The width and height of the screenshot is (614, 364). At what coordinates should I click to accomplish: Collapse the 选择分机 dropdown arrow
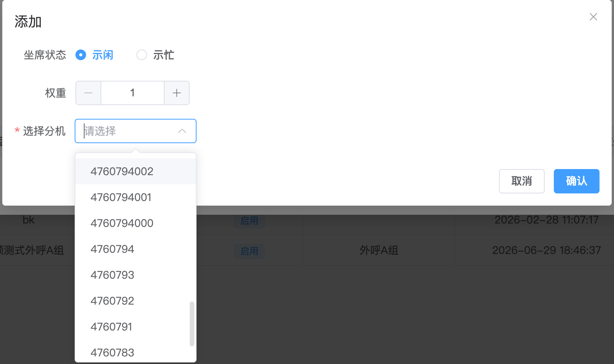182,131
